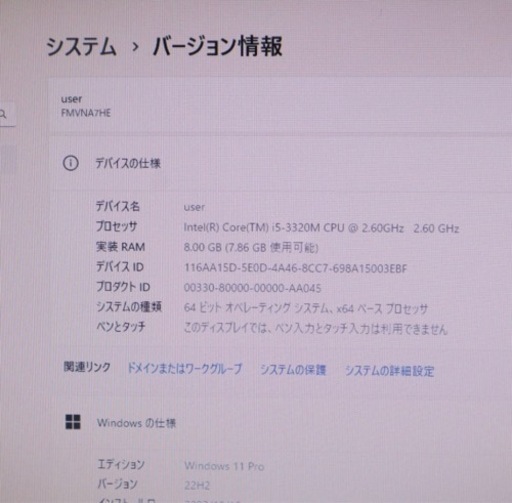This screenshot has height=503, width=512.
Task: Open the ドメインまたはワークグループ link
Action: point(185,369)
